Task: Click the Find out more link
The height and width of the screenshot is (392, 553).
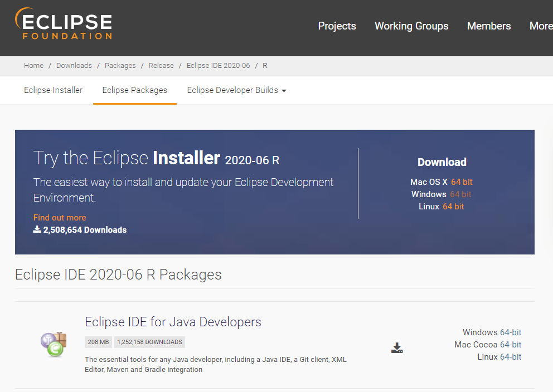Action: (x=60, y=218)
